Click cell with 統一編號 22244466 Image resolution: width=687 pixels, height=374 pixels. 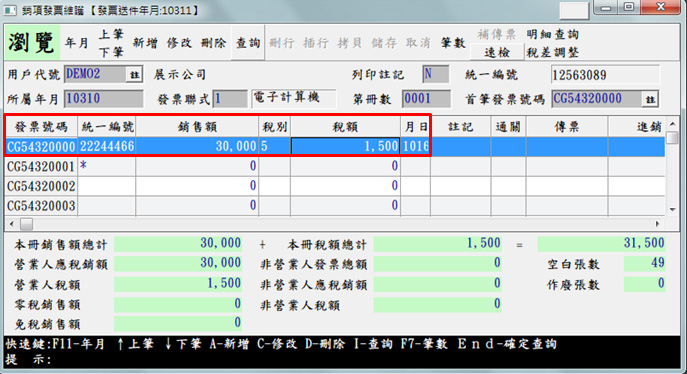pyautogui.click(x=107, y=147)
